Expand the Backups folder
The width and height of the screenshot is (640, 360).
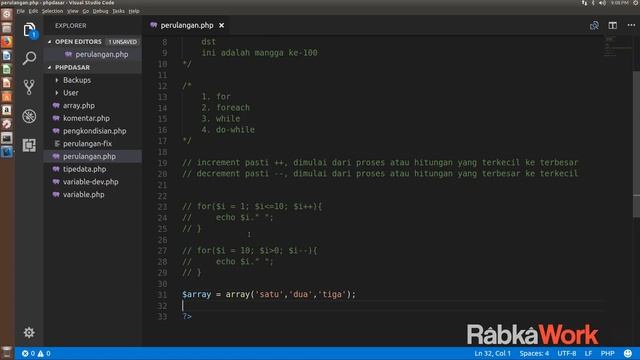click(57, 80)
